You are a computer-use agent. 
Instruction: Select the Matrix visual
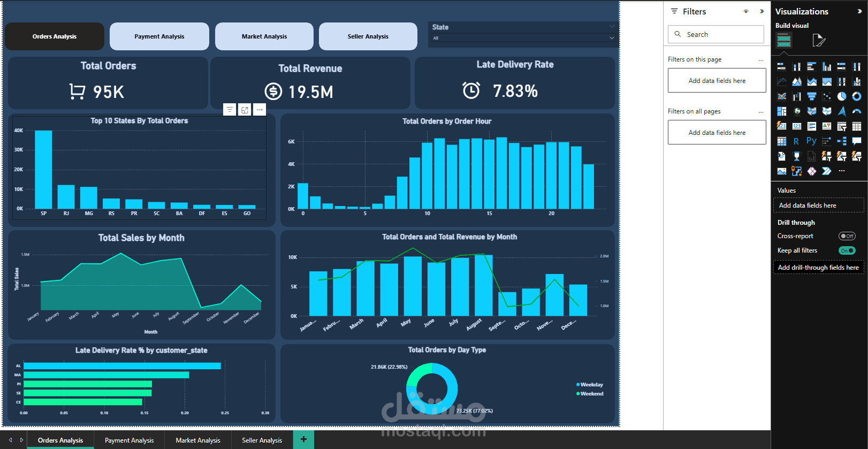click(x=782, y=141)
